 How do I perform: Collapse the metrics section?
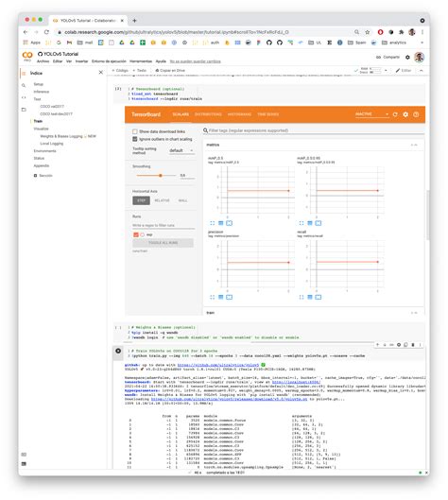414,146
